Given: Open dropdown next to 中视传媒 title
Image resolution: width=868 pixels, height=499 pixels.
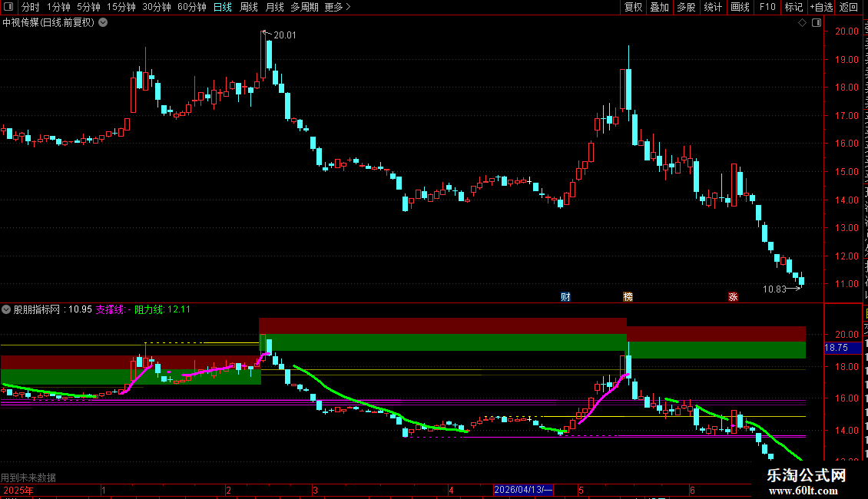Looking at the screenshot, I should 103,23.
